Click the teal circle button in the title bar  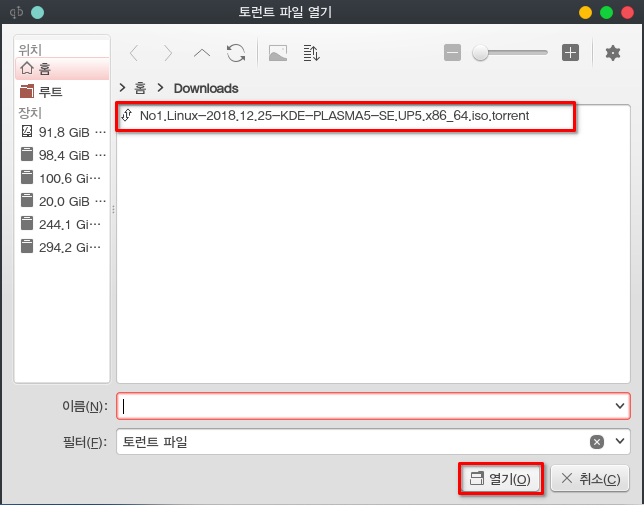coord(37,12)
